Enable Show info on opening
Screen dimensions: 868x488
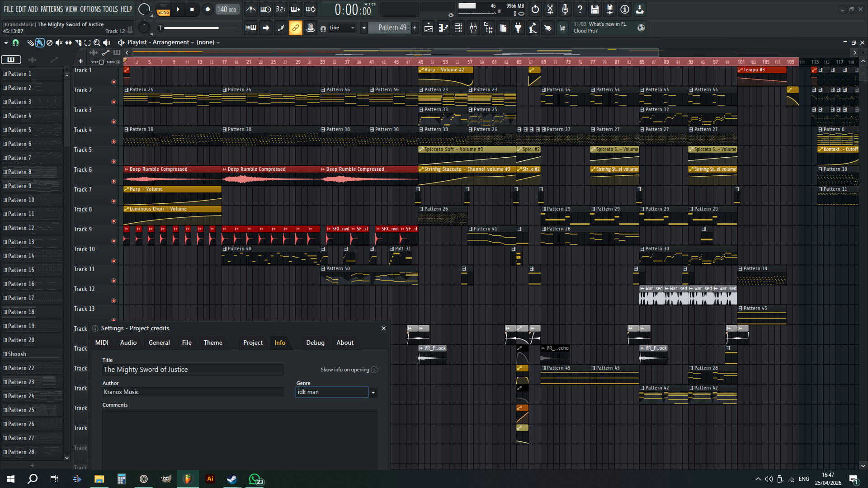coord(374,370)
